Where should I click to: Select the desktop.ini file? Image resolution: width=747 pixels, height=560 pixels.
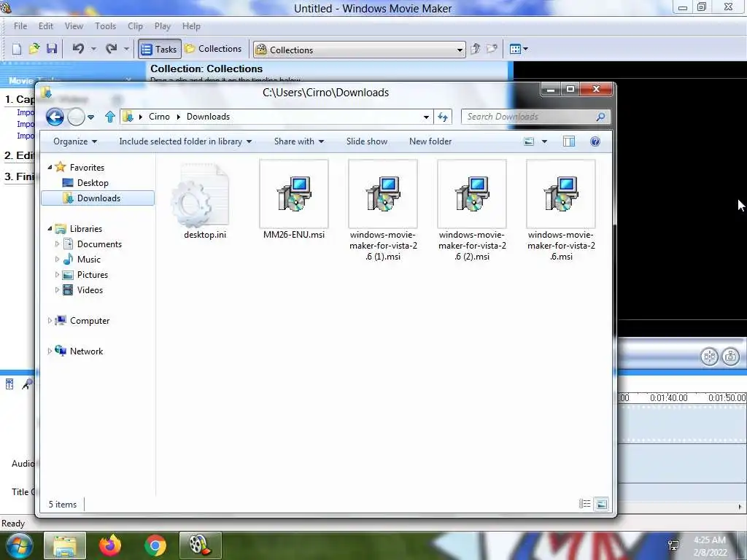point(205,200)
